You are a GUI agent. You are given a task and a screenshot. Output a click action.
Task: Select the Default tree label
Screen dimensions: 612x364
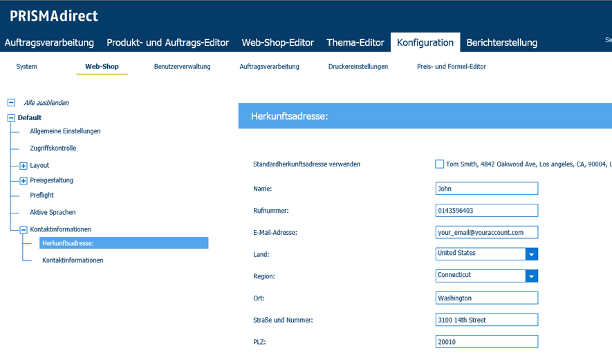[30, 117]
